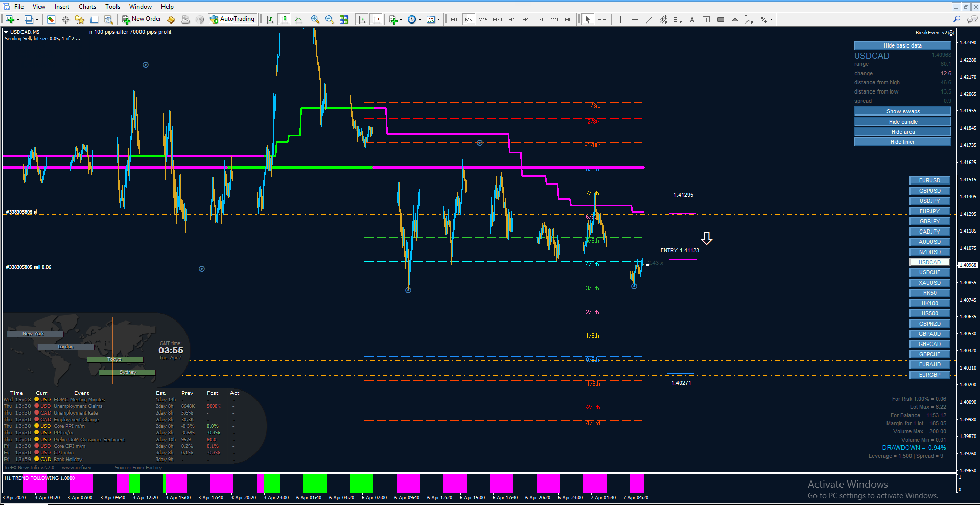Open the templates dropdown
Screen dimensions: 980x505
[x=439, y=19]
